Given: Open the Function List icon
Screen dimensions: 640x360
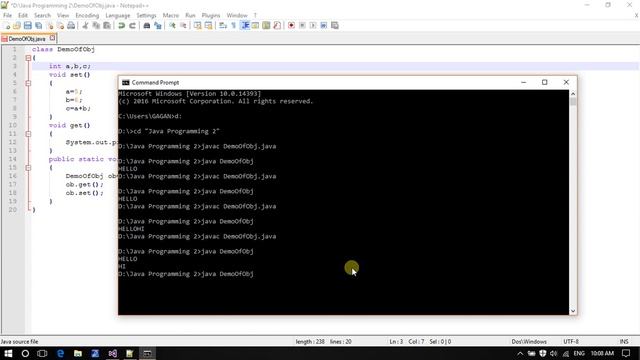Looking at the screenshot, I should tap(277, 25).
